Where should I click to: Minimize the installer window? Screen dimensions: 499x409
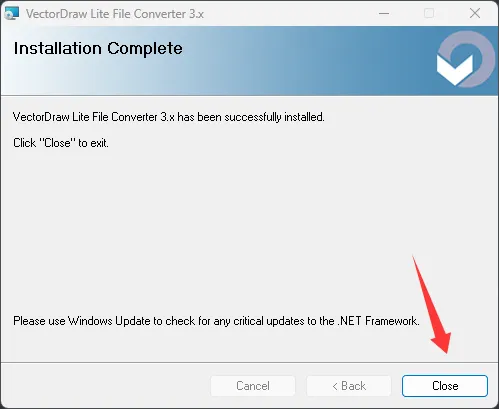click(x=384, y=14)
